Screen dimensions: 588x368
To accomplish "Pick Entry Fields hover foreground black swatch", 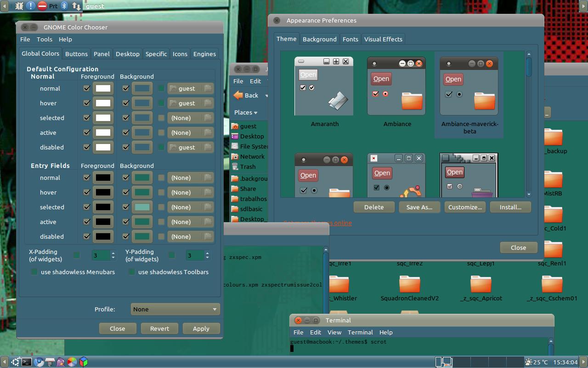I will [103, 192].
